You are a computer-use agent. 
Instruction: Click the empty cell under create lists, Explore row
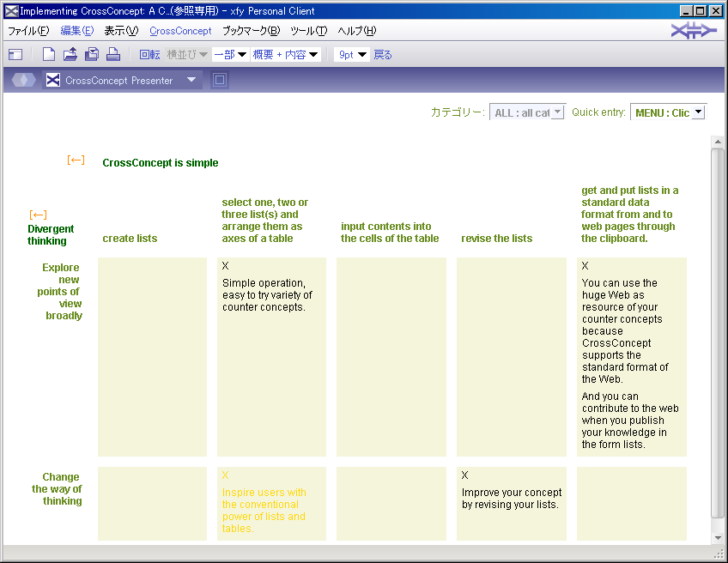click(x=152, y=357)
